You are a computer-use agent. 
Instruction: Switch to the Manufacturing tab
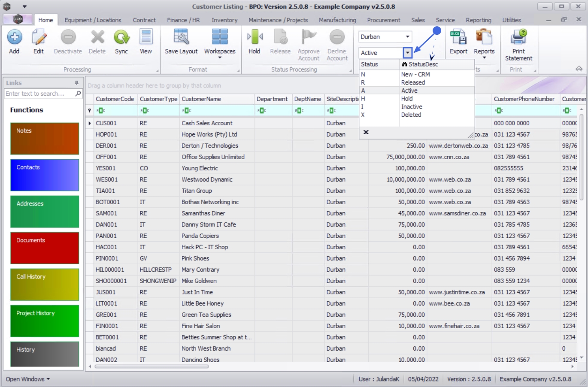[337, 20]
